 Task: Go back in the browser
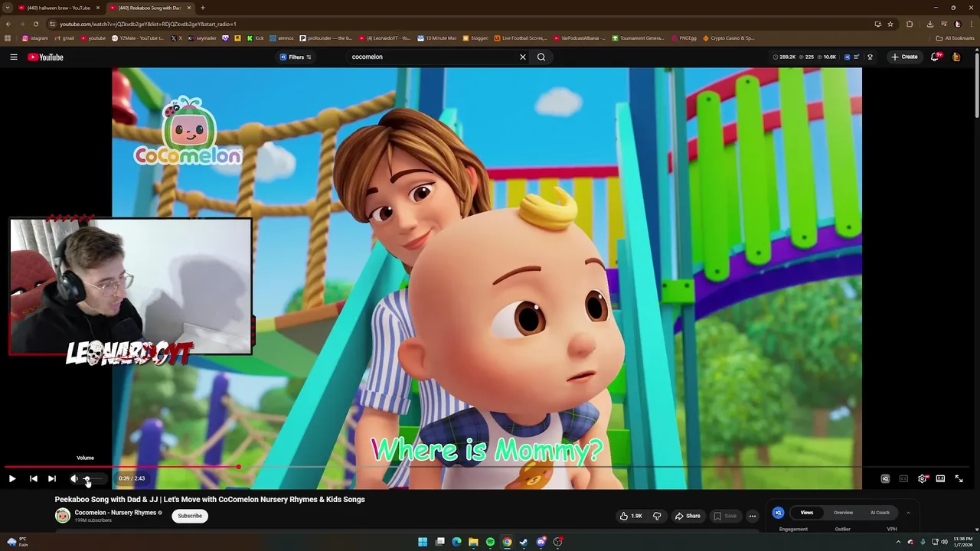8,24
